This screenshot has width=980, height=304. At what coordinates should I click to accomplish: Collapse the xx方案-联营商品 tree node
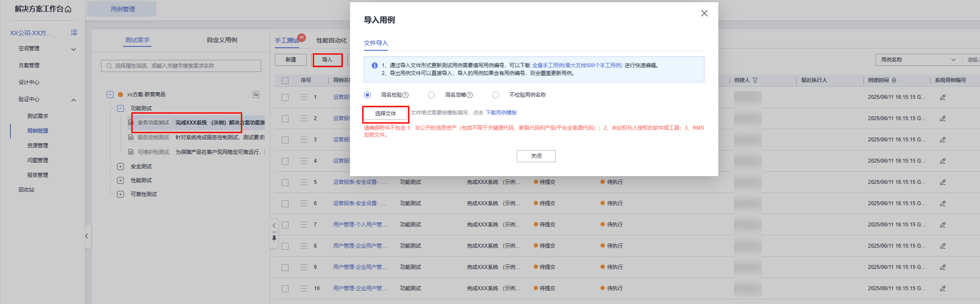tap(110, 95)
